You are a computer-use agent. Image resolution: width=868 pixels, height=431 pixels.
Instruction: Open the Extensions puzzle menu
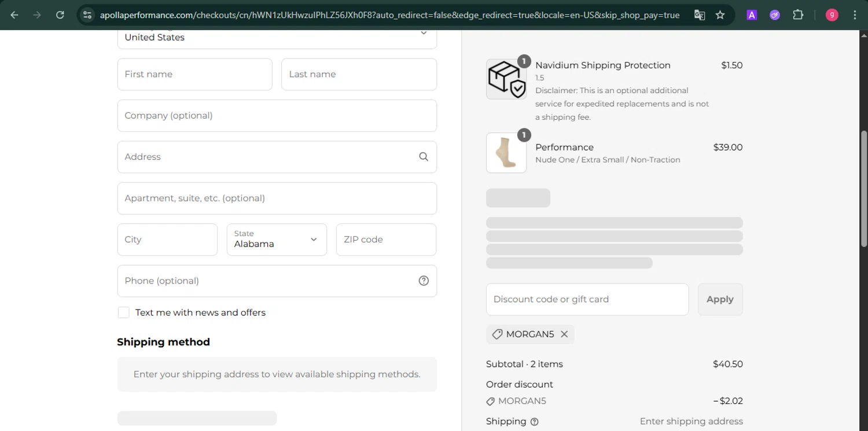click(x=798, y=15)
